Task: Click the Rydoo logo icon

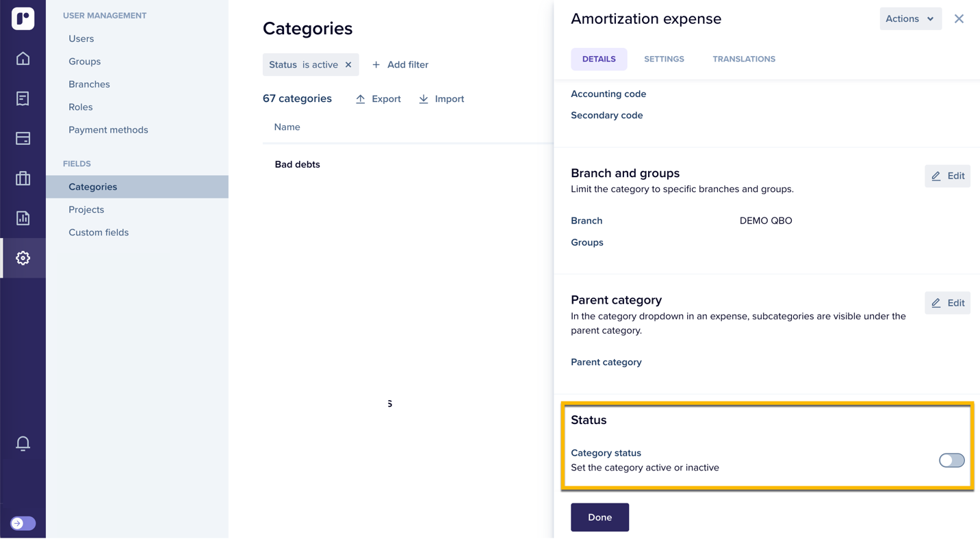Action: (x=23, y=18)
